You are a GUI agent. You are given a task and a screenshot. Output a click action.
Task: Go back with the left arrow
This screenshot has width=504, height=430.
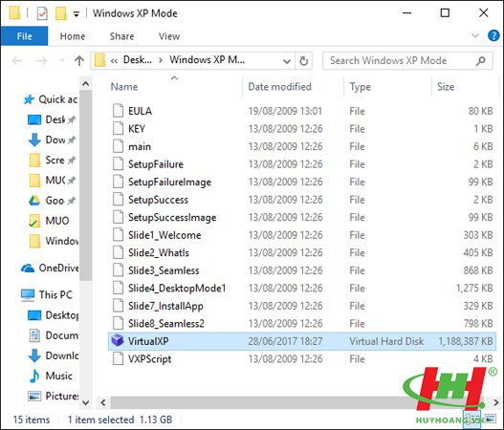(16, 60)
